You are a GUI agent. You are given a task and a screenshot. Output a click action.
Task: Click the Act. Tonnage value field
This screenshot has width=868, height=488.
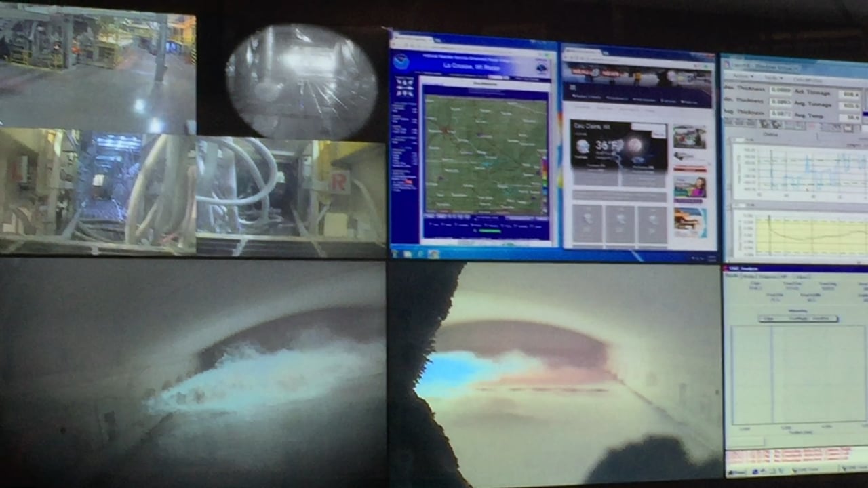coord(850,95)
